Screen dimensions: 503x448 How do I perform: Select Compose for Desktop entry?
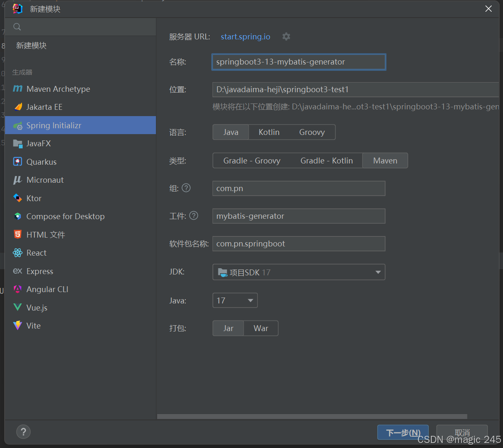tap(80, 216)
